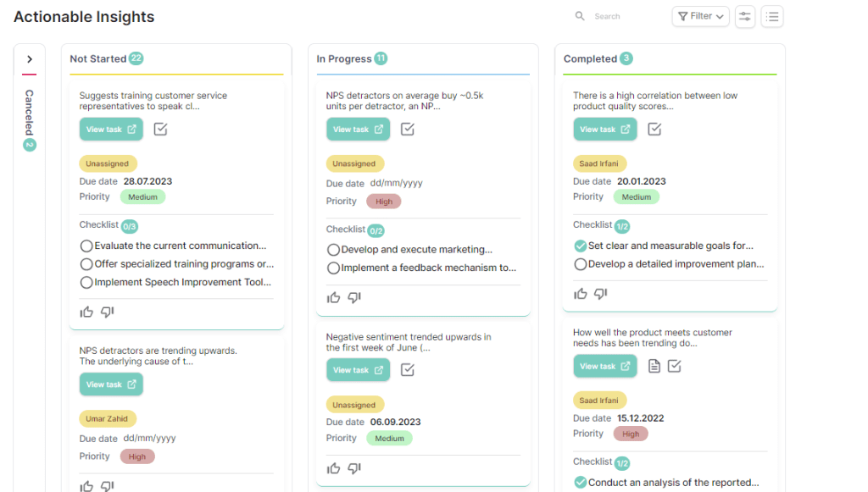868x492 pixels.
Task: Open Unassigned assignee on 'Suggests training customer service' card
Action: [x=108, y=163]
